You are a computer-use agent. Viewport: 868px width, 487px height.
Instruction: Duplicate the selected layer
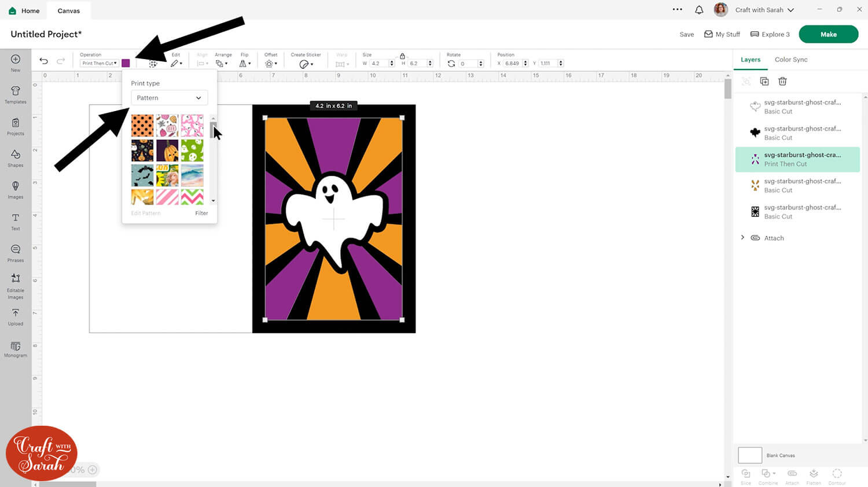764,82
